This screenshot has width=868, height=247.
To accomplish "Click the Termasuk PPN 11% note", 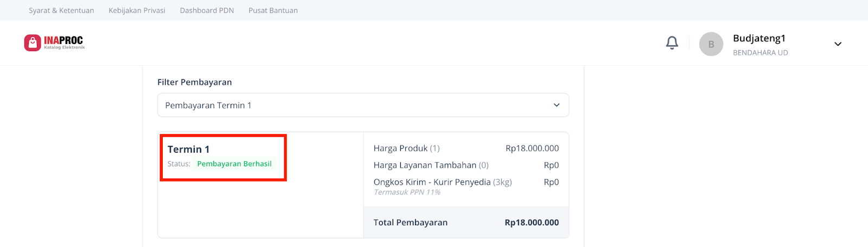I will pos(407,192).
